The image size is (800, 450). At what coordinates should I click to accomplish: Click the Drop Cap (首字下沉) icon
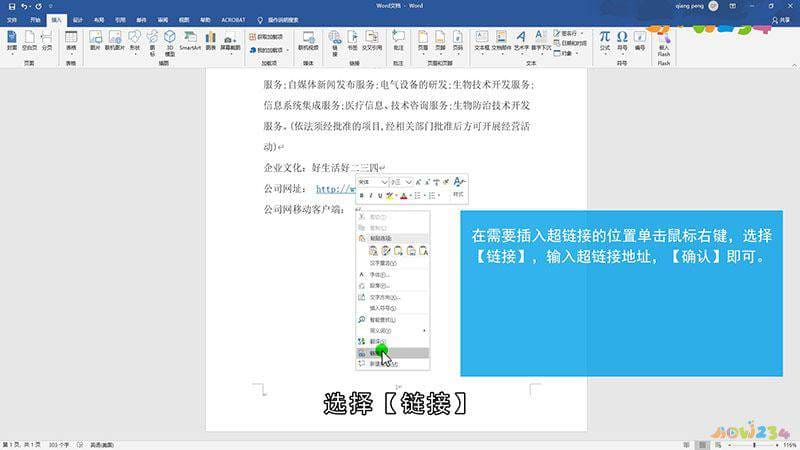(540, 41)
